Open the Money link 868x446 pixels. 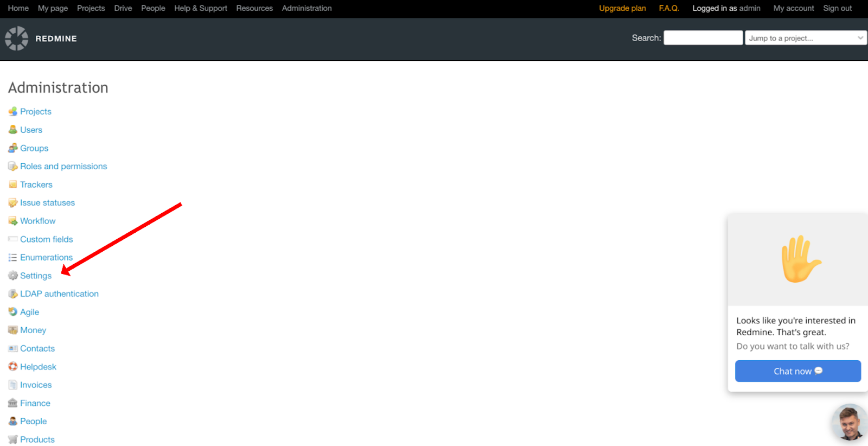33,330
